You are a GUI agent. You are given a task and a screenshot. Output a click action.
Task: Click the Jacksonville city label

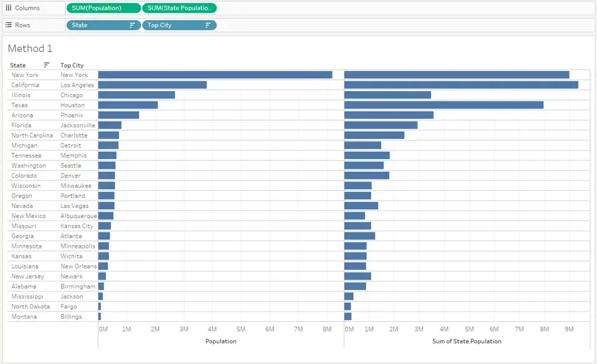coord(78,125)
